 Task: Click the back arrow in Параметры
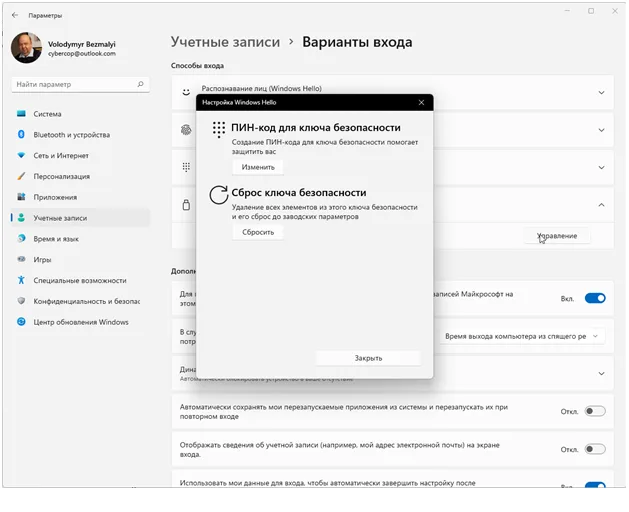tap(15, 15)
